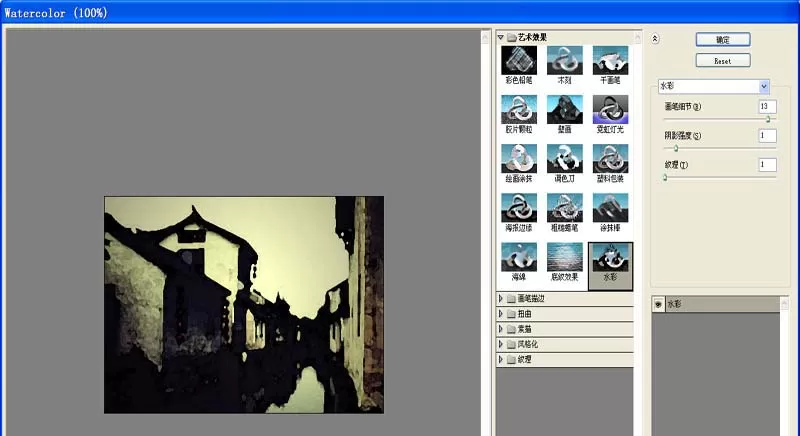Image resolution: width=800 pixels, height=436 pixels.
Task: Click the watercolor preview image of the canal houses
Action: (244, 304)
